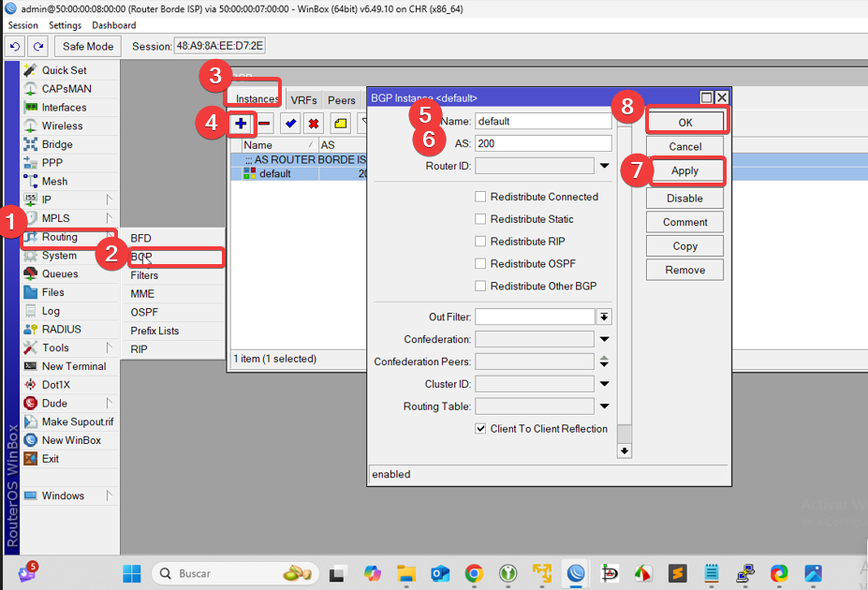Image resolution: width=868 pixels, height=590 pixels.
Task: Click the undo arrow in the toolbar
Action: point(15,46)
